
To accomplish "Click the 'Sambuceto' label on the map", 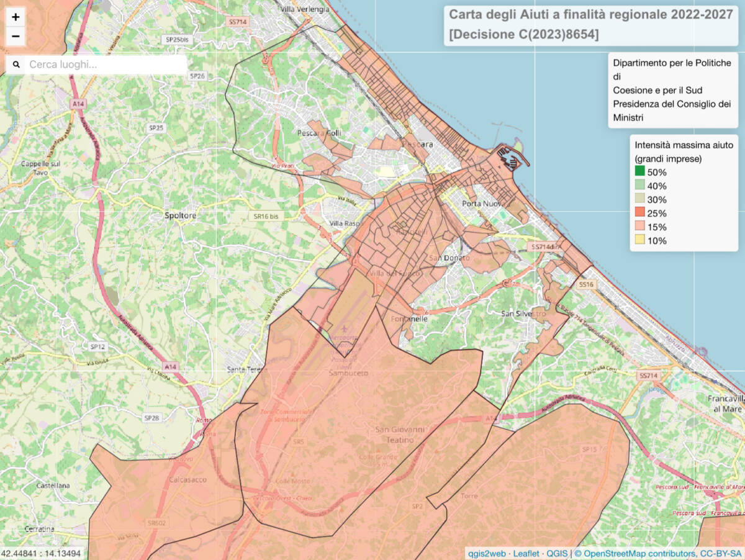I will point(348,373).
